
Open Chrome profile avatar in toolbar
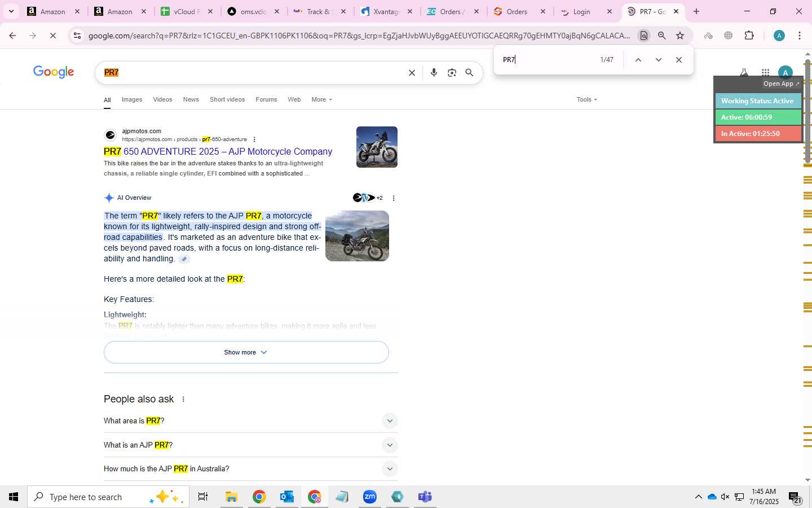[x=779, y=36]
